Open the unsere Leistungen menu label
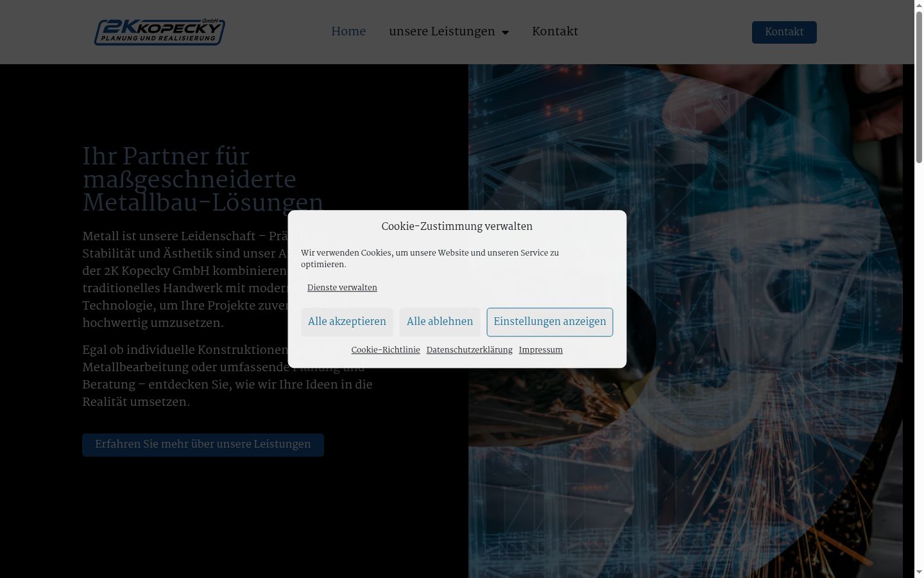The width and height of the screenshot is (924, 578). tap(442, 32)
